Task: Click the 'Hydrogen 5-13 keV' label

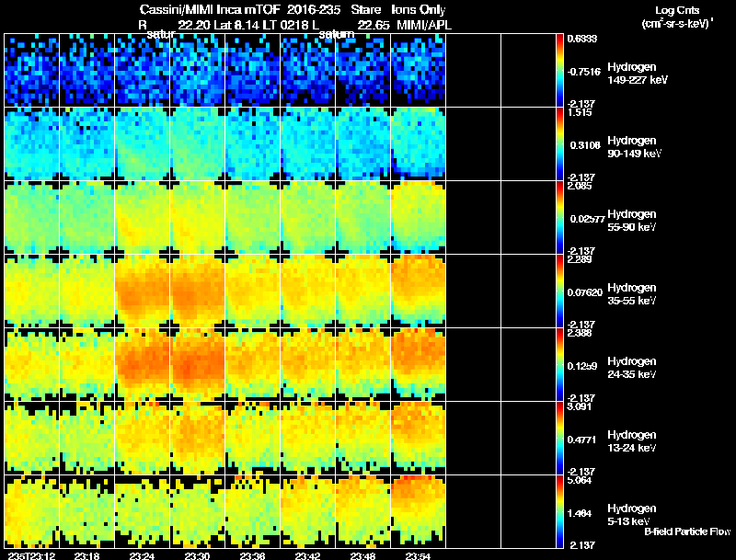Action: (632, 515)
